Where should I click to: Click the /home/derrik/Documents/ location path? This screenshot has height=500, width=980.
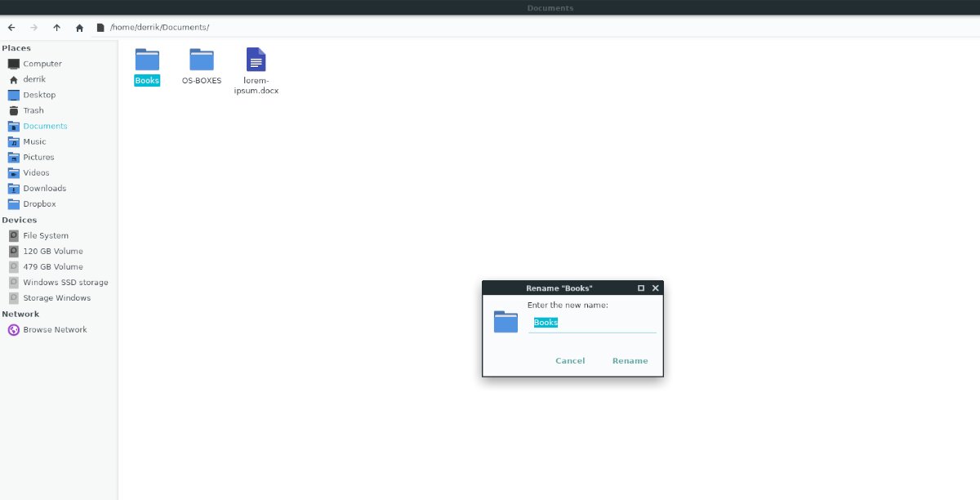(159, 27)
